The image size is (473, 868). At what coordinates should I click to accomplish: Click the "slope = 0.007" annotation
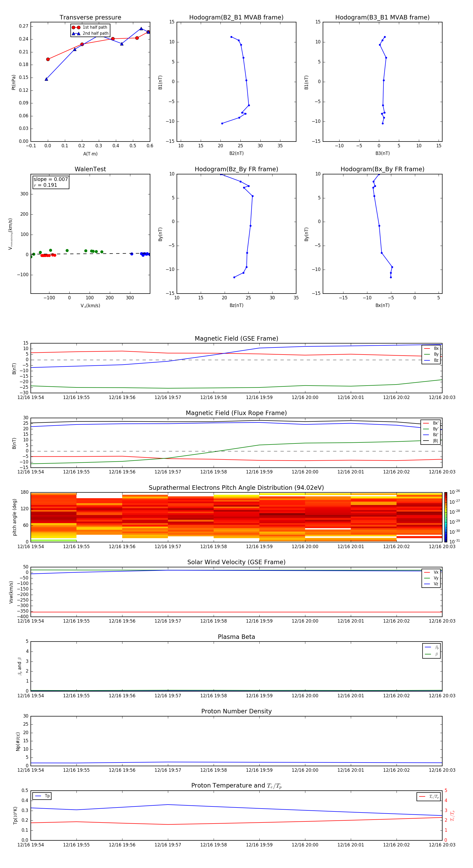coord(51,179)
